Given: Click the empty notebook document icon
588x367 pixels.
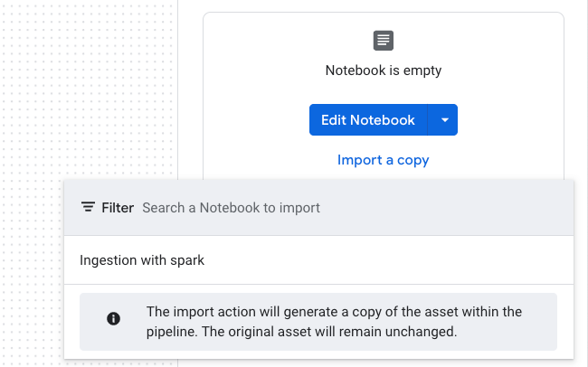Looking at the screenshot, I should pos(384,41).
